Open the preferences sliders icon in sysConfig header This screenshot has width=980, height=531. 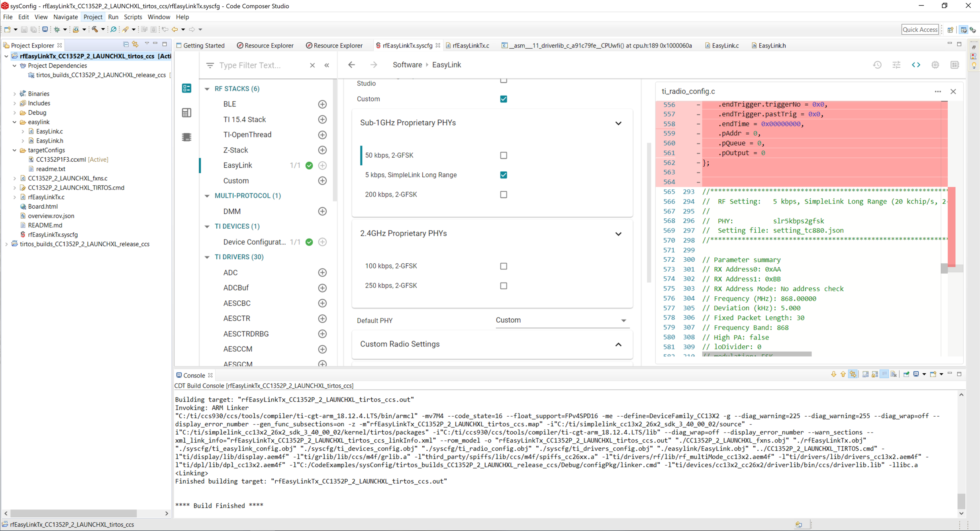896,65
